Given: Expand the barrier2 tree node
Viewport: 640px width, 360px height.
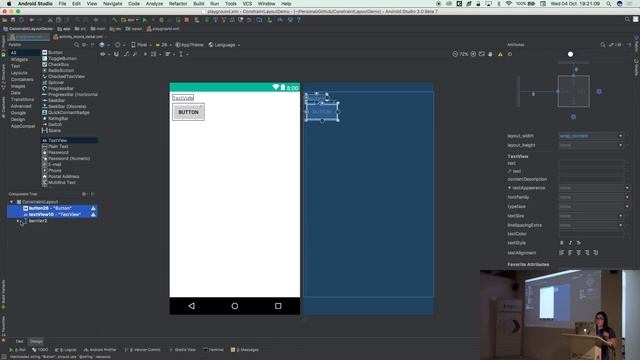Looking at the screenshot, I should pos(18,221).
